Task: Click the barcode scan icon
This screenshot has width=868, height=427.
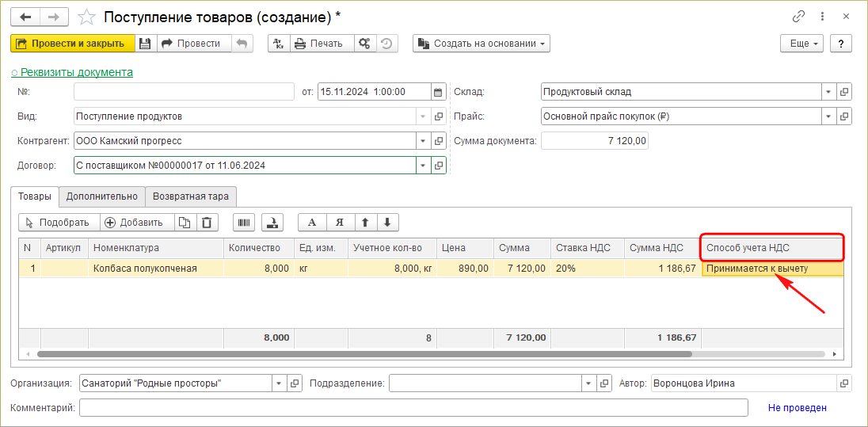Action: click(245, 223)
